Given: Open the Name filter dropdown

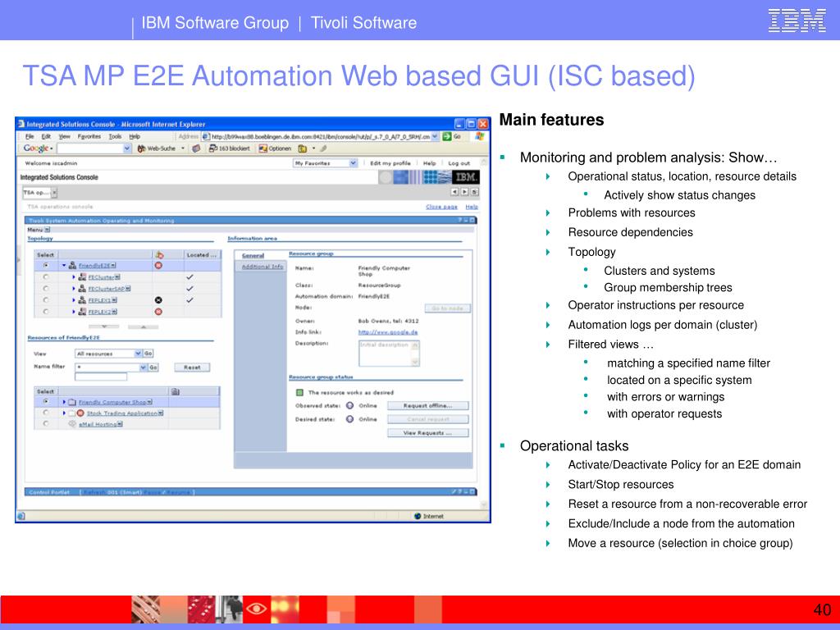Looking at the screenshot, I should point(111,367).
